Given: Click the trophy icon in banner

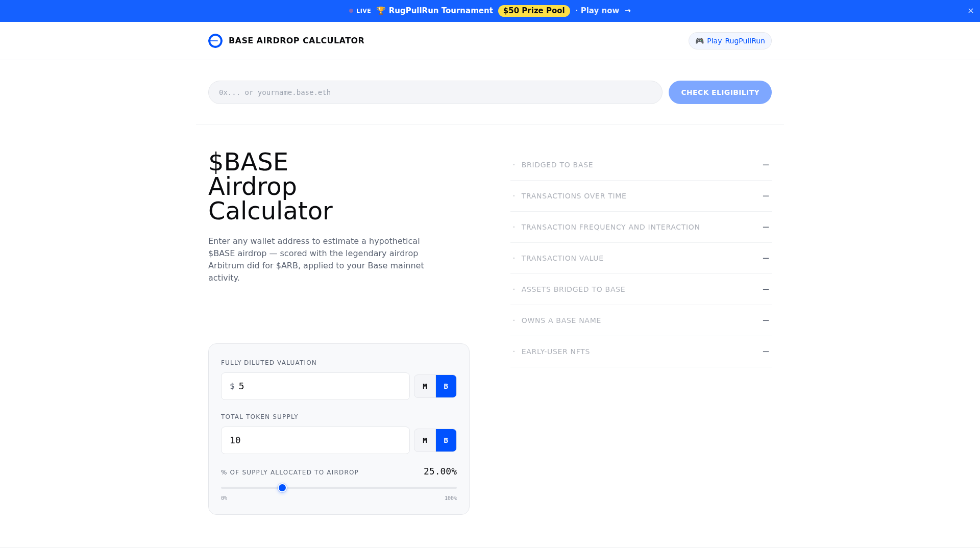Looking at the screenshot, I should [381, 11].
